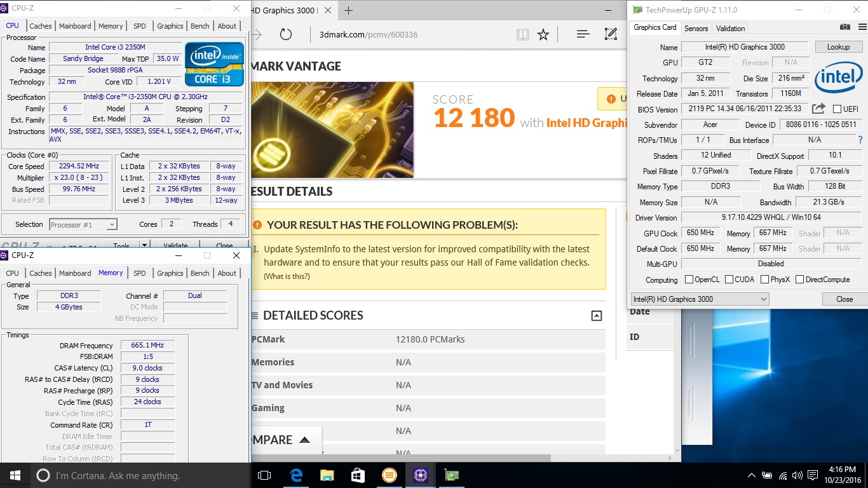This screenshot has width=868, height=488.
Task: Click the Make a Web Note icon
Action: pos(611,34)
